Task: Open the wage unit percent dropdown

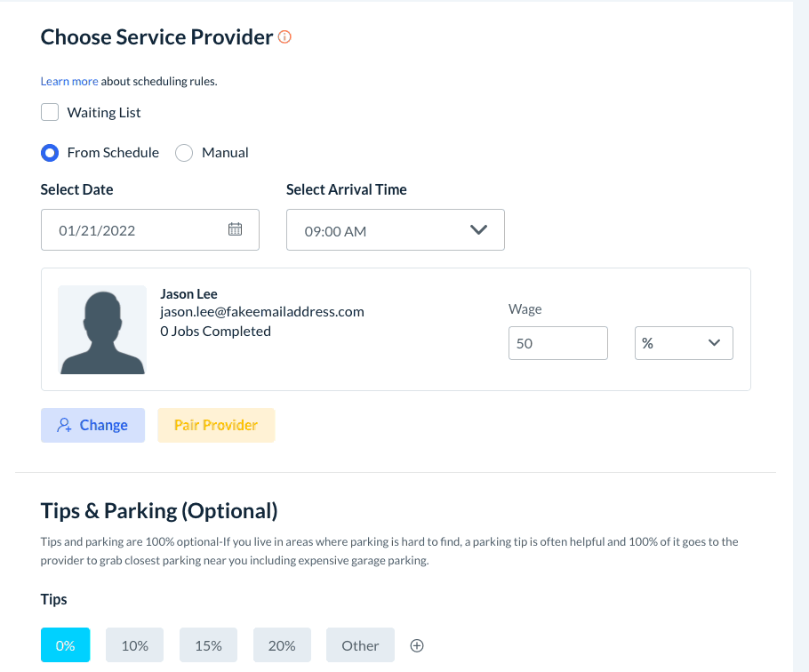Action: [x=683, y=343]
